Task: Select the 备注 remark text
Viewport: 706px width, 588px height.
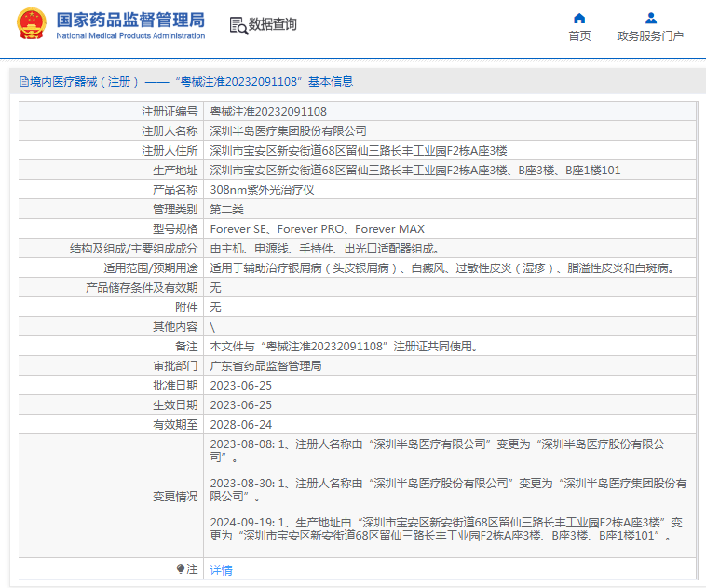Action: click(345, 347)
